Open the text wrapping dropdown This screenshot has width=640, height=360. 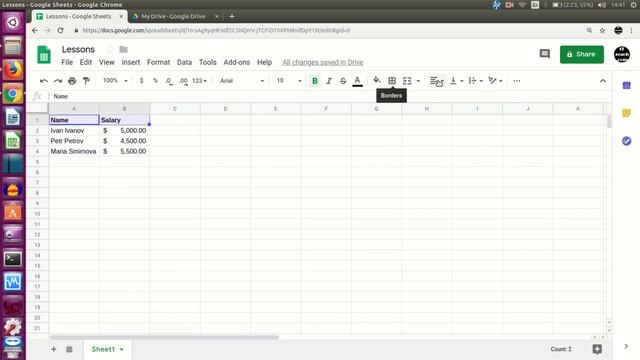[476, 81]
